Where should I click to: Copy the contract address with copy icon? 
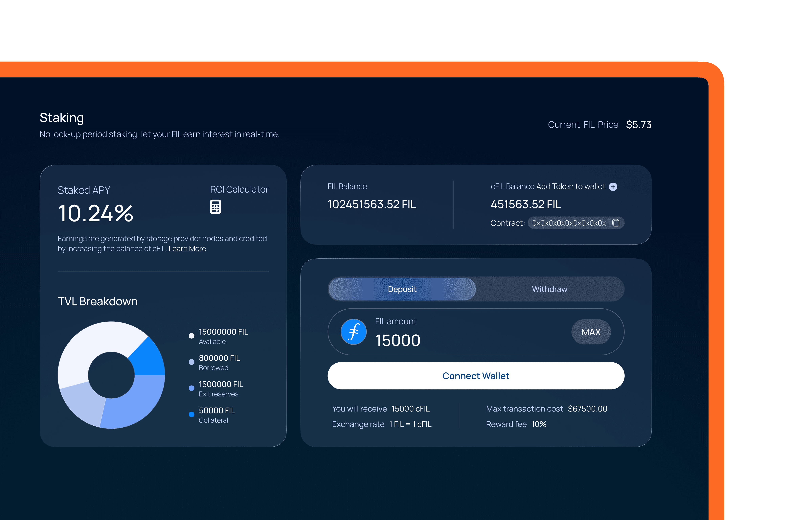tap(616, 223)
